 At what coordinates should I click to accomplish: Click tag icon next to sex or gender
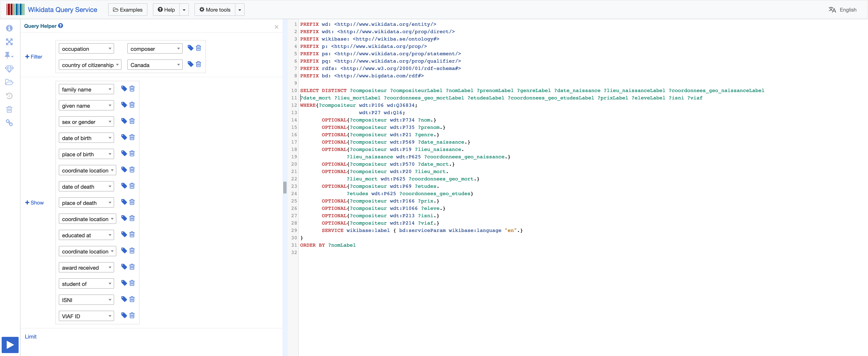(124, 121)
